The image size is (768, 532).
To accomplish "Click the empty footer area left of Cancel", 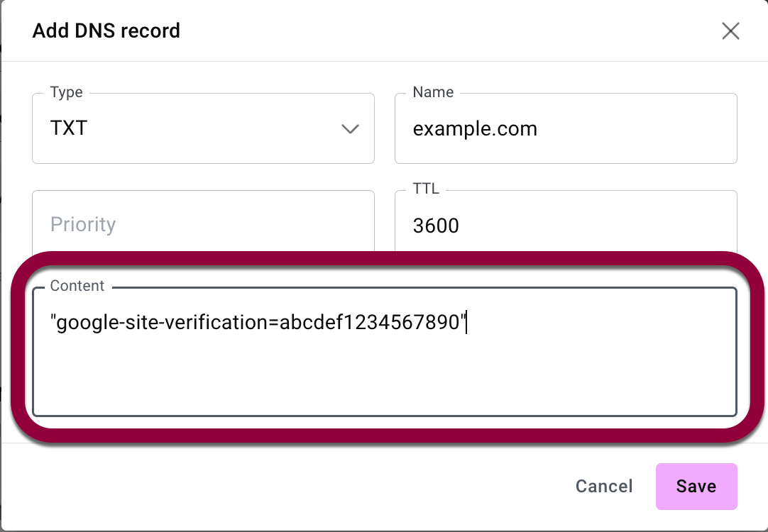I will [284, 486].
